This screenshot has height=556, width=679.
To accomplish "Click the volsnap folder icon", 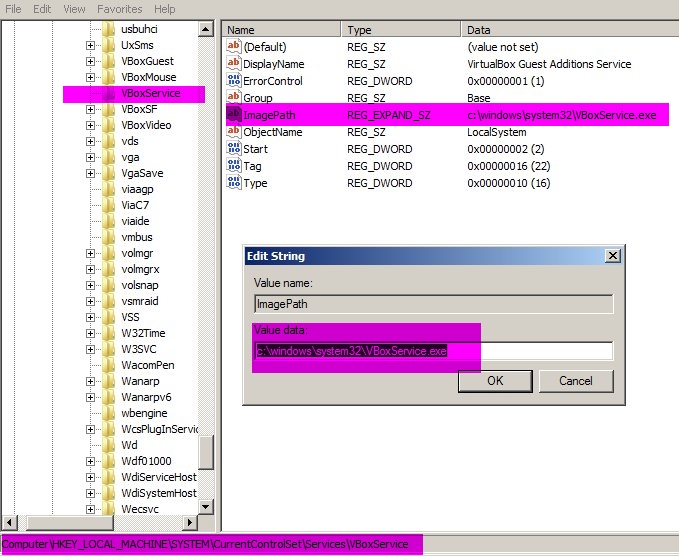I will (x=109, y=285).
